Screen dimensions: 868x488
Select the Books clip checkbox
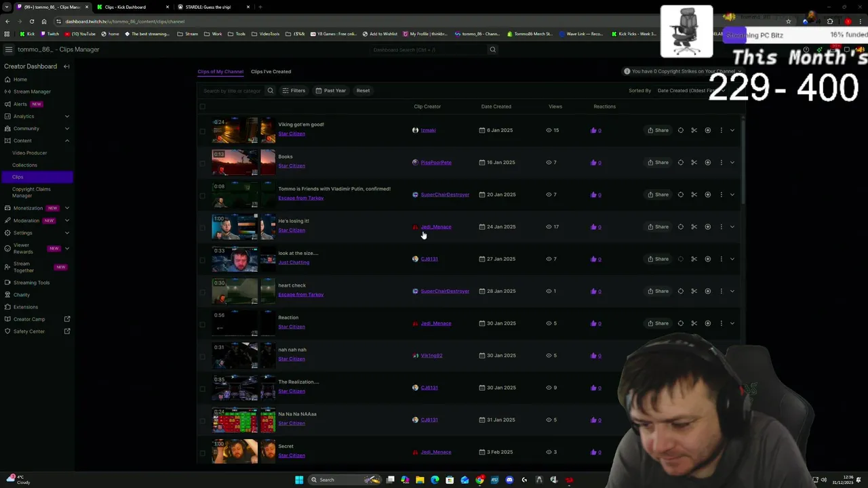pos(202,163)
